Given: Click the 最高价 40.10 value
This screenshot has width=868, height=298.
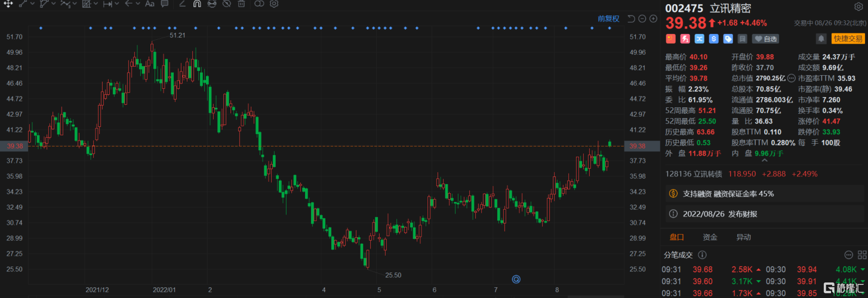Looking at the screenshot, I should (x=699, y=57).
